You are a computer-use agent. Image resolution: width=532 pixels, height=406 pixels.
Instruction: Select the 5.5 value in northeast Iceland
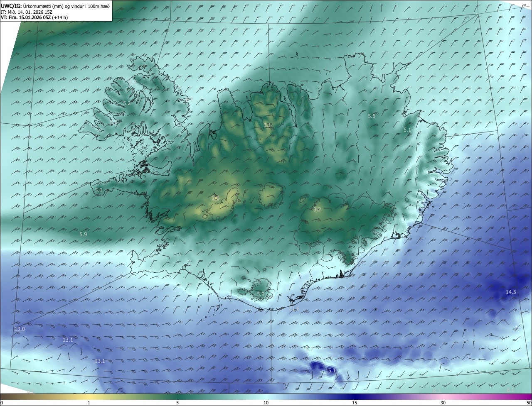[x=372, y=116]
